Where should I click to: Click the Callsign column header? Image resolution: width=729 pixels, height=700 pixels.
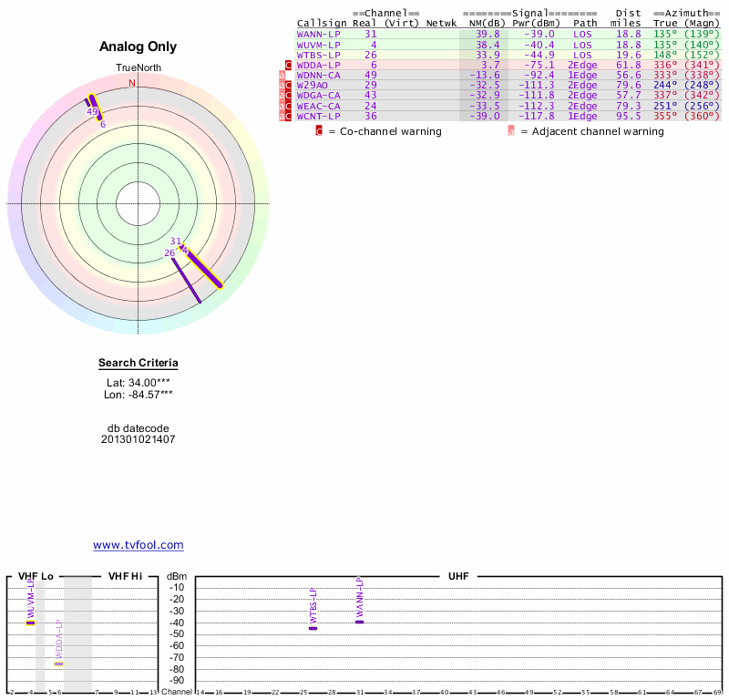click(322, 23)
